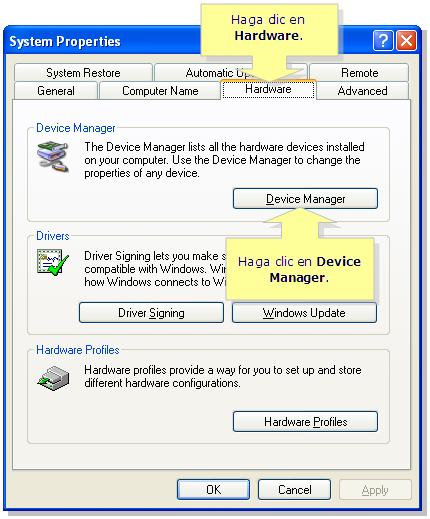
Task: Click the blue question mark help button
Action: (383, 41)
